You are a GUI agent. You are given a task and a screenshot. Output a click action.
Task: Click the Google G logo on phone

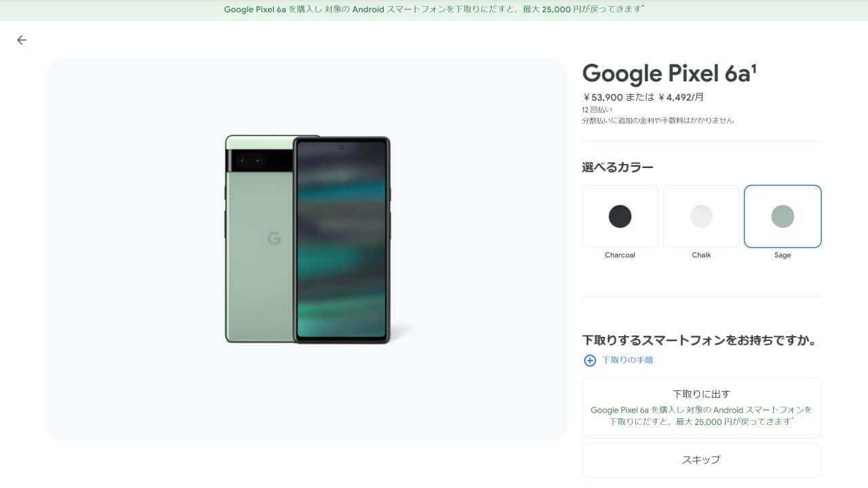point(274,238)
